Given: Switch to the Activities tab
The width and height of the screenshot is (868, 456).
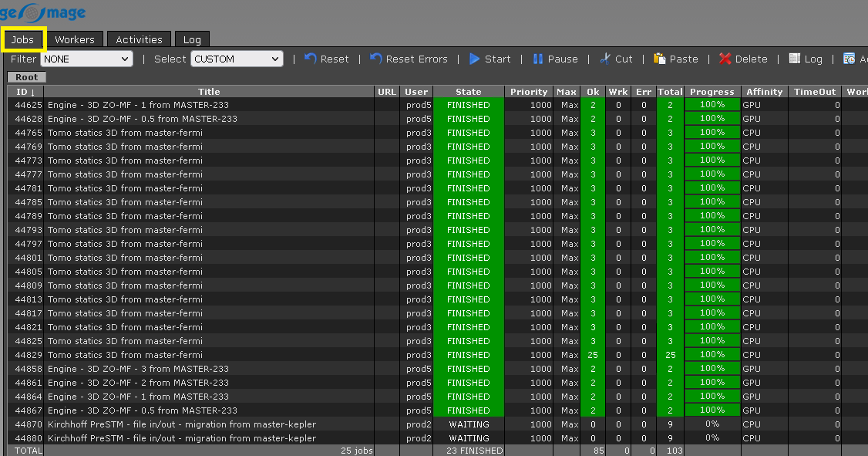Looking at the screenshot, I should 139,39.
